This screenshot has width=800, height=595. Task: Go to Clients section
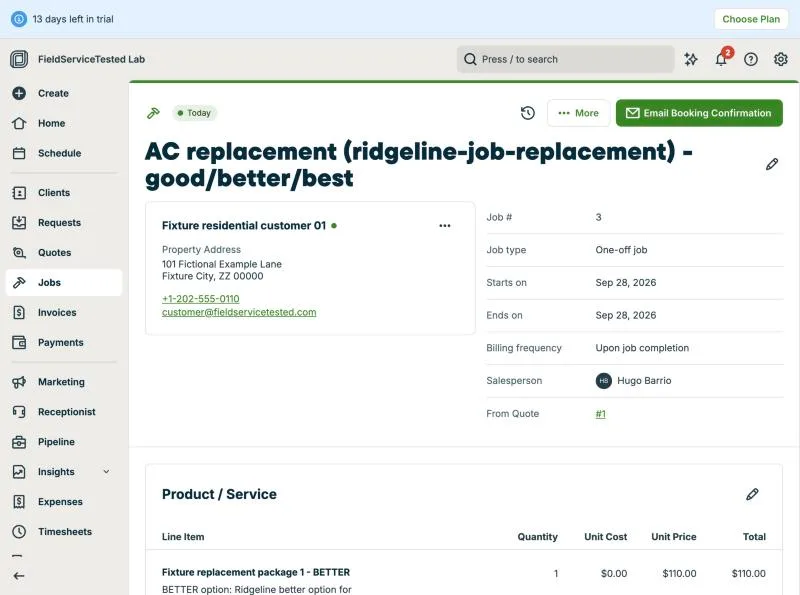(54, 193)
